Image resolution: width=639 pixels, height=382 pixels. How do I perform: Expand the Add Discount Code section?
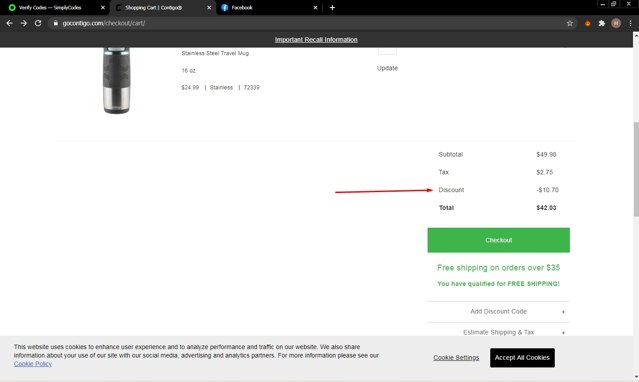coord(498,311)
